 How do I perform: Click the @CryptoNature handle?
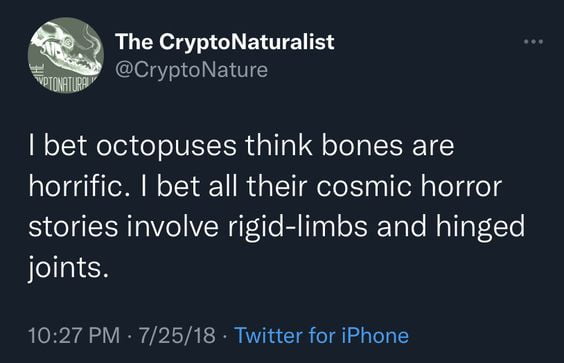tap(192, 69)
